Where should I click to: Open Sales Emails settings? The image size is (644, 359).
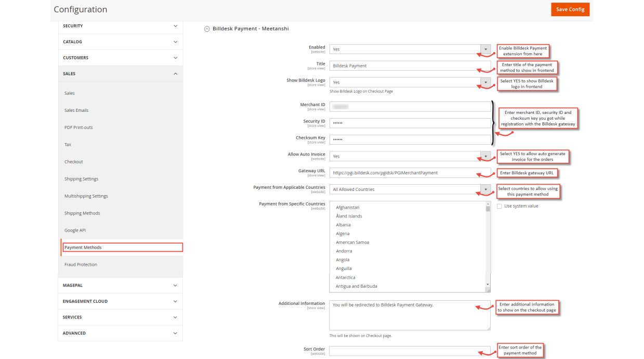(76, 110)
